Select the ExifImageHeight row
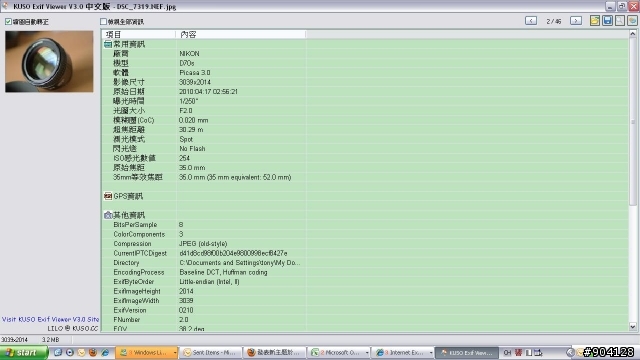This screenshot has width=640, height=360. point(365,291)
